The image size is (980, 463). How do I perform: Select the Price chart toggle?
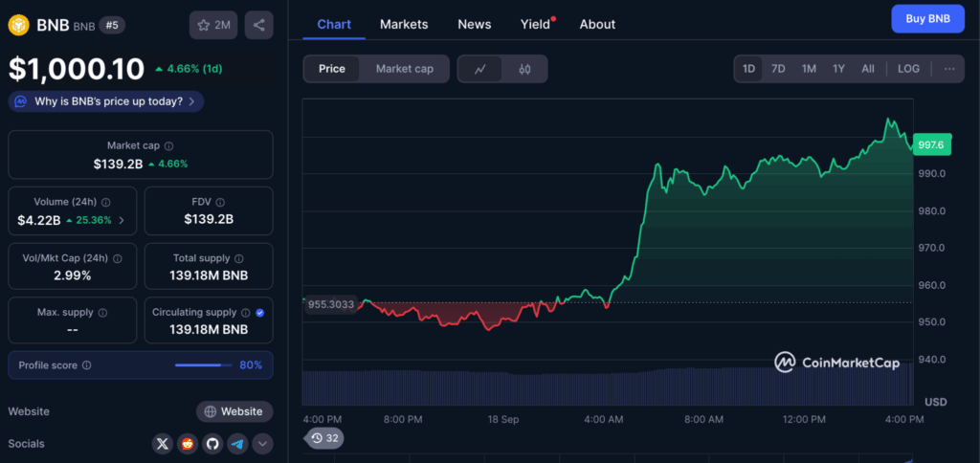pos(332,69)
